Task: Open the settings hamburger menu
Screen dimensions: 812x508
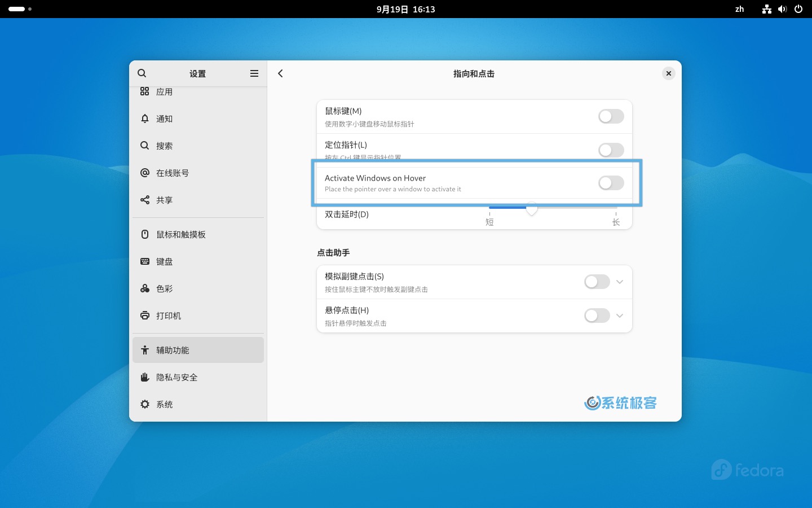Action: 254,73
